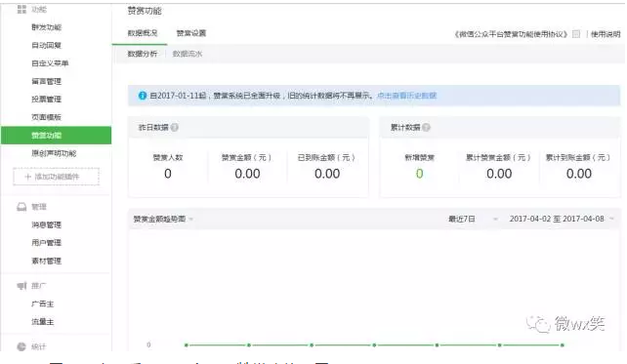Click the 赞赏金额（元） value 0.00

pos(247,174)
